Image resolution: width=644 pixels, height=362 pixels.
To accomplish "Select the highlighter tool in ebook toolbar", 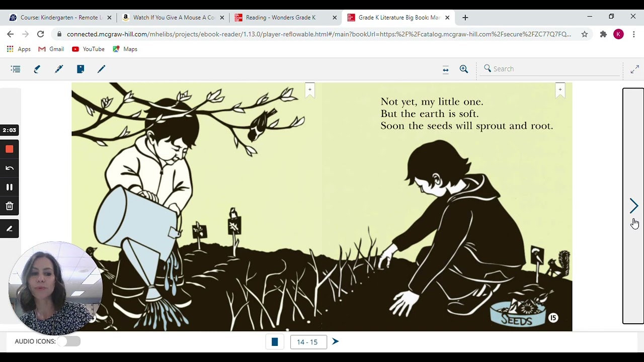I will (37, 69).
